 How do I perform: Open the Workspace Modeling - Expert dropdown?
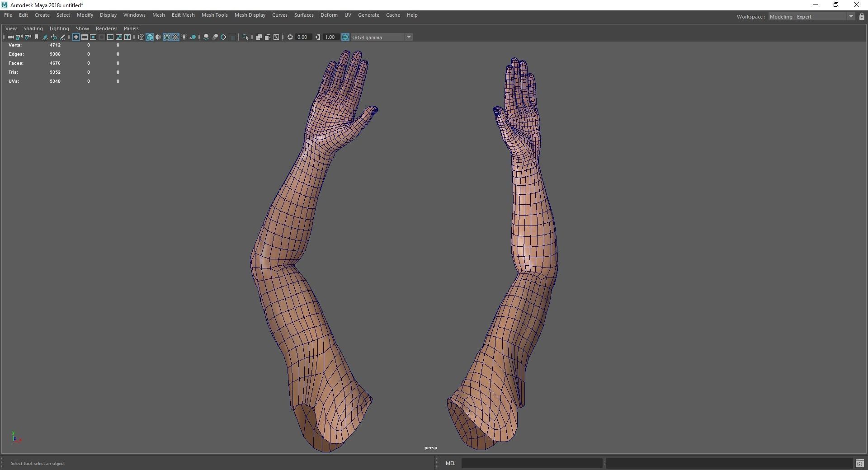811,17
